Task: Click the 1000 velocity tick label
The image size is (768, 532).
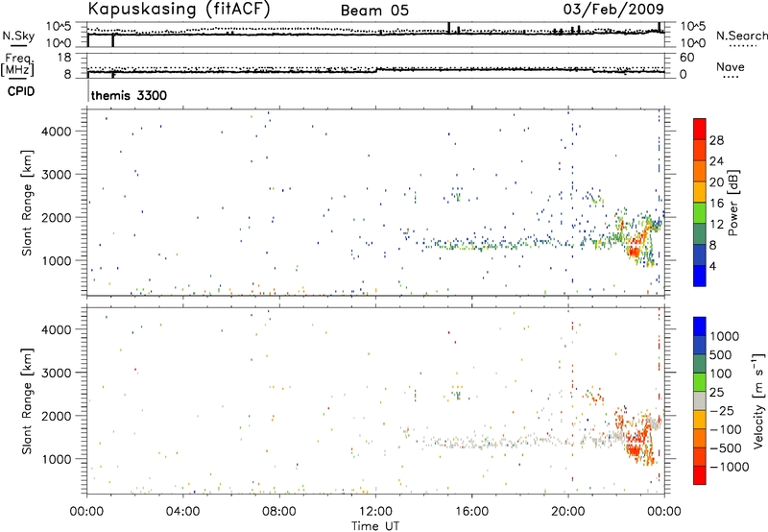Action: click(724, 336)
